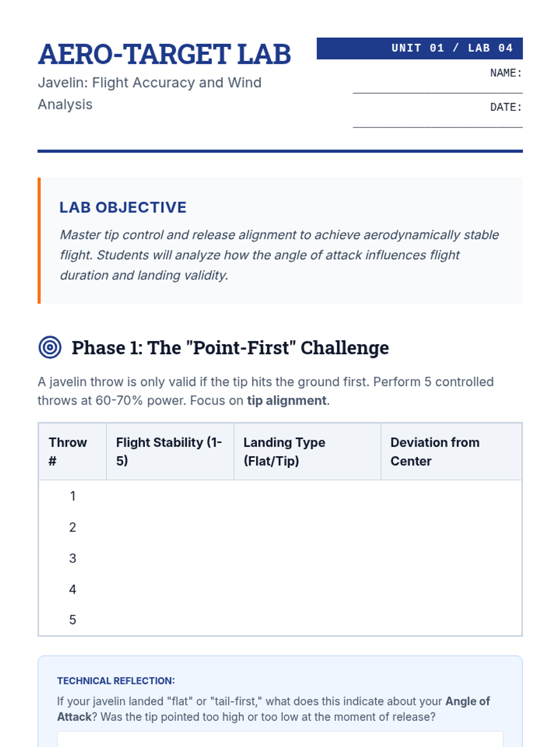Click the Deviation from Center header
This screenshot has width=560, height=747.
(x=451, y=451)
